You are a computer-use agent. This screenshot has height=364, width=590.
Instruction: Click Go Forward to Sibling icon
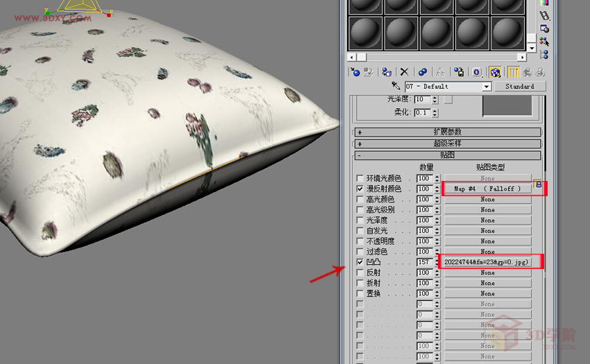[540, 72]
